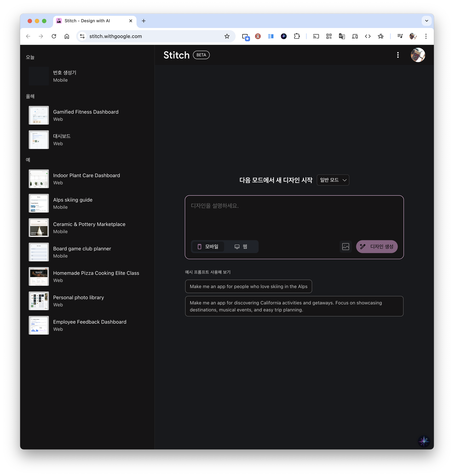This screenshot has width=454, height=476.
Task: Click the screen capture extension icon
Action: tap(246, 37)
